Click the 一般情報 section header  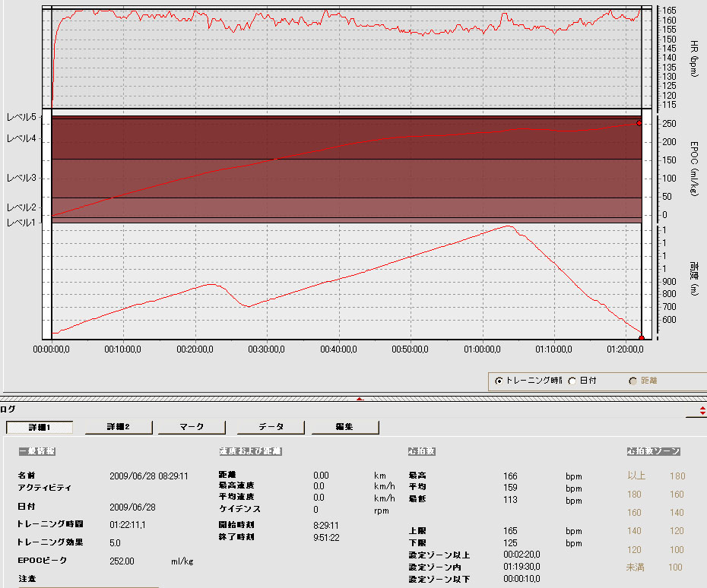tap(37, 451)
